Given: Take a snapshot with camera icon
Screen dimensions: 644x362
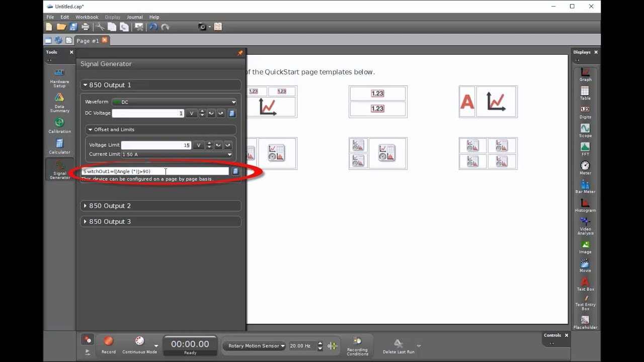Looking at the screenshot, I should pyautogui.click(x=202, y=27).
